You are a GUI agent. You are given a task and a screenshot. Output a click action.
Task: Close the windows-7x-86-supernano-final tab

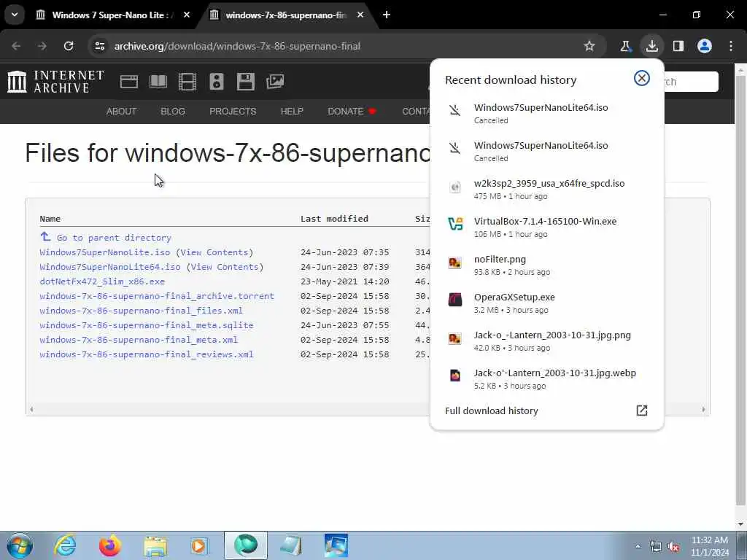click(360, 15)
